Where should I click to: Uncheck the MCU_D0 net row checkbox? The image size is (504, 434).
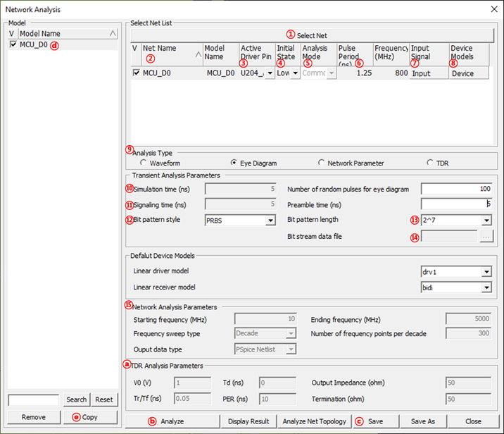137,73
